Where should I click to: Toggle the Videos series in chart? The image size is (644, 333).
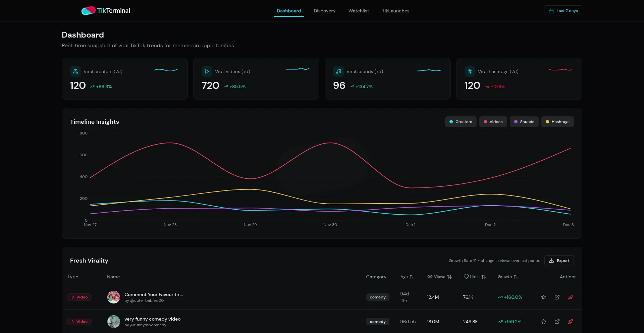tap(493, 122)
